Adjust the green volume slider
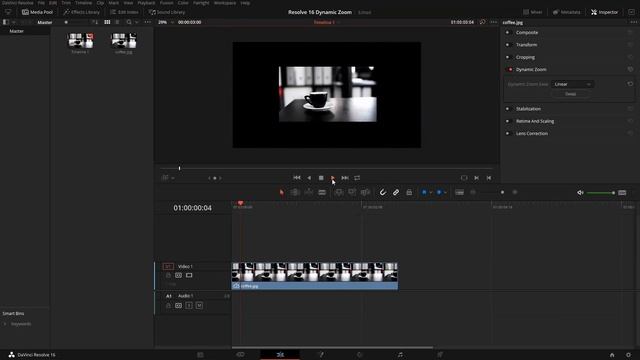 point(600,193)
